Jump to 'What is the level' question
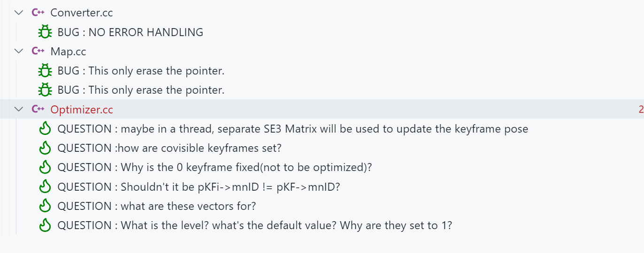Screen dimensions: 644x253 click(254, 225)
